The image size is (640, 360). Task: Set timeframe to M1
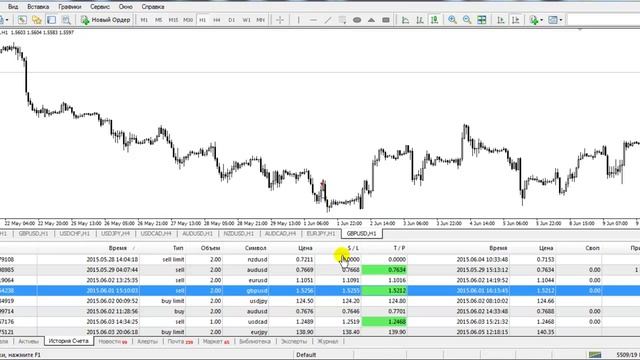coord(144,20)
